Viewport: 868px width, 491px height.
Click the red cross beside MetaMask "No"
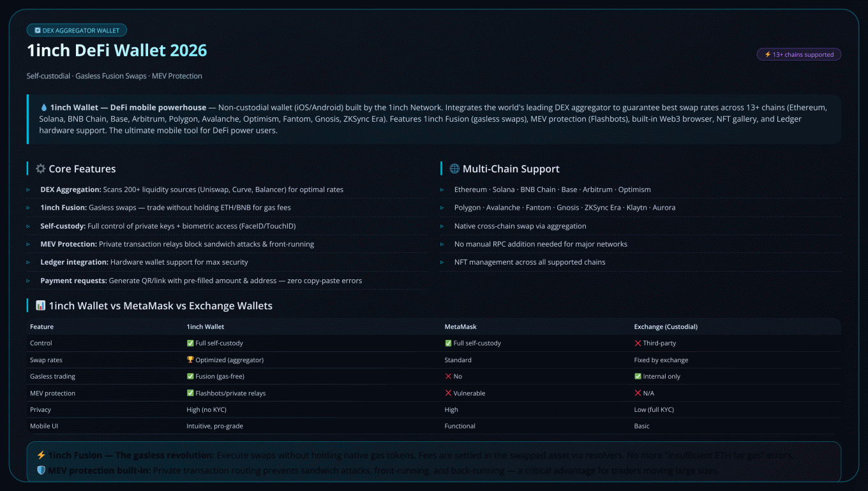tap(448, 376)
